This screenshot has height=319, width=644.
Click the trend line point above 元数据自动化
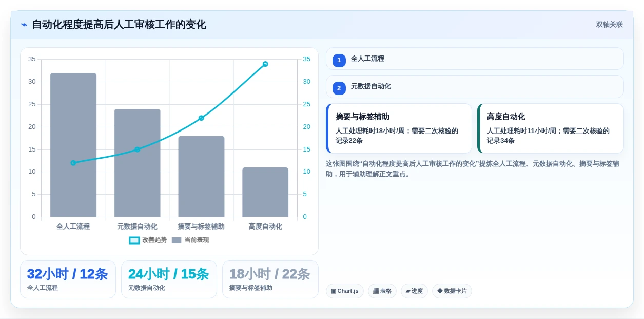[x=138, y=149]
